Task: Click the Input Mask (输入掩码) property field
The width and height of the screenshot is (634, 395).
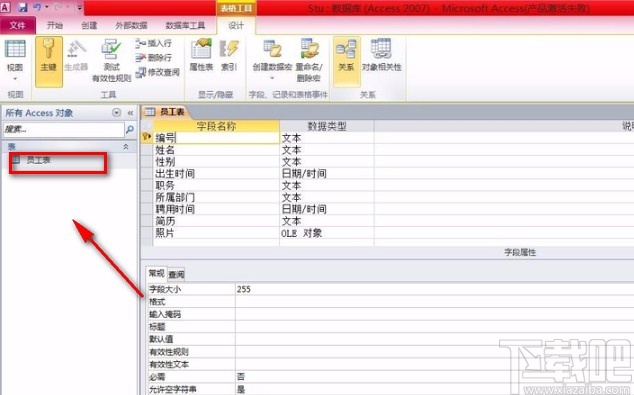Action: (x=435, y=314)
